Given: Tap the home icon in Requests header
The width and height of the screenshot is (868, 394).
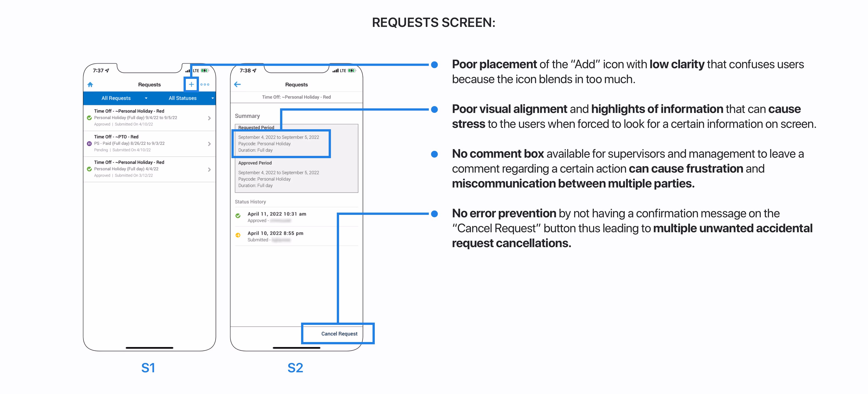Looking at the screenshot, I should 90,84.
